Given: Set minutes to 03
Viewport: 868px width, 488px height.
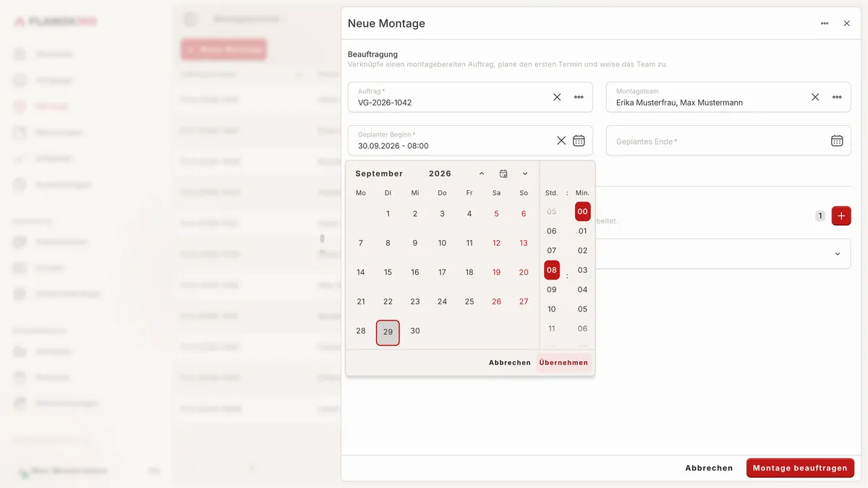Looking at the screenshot, I should click(x=583, y=270).
